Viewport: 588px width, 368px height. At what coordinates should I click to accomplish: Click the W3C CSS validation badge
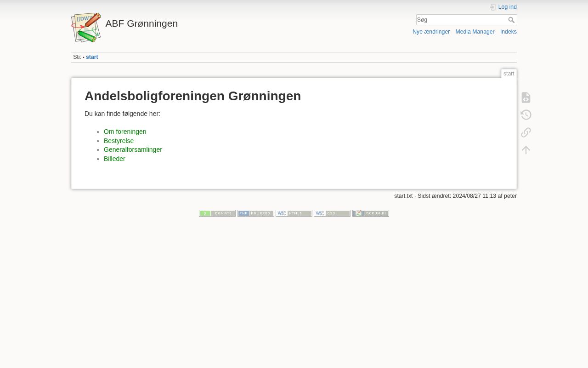coord(332,213)
